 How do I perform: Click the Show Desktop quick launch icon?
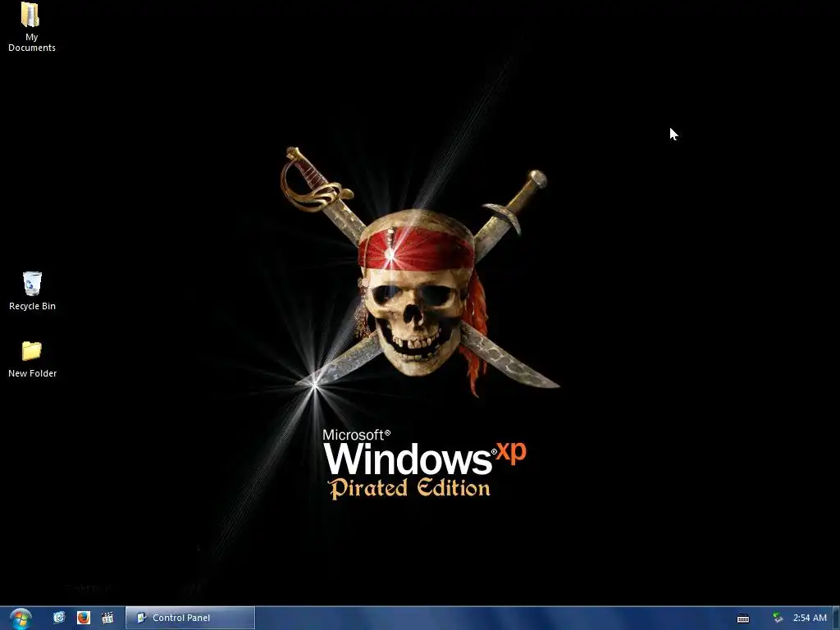point(59,618)
